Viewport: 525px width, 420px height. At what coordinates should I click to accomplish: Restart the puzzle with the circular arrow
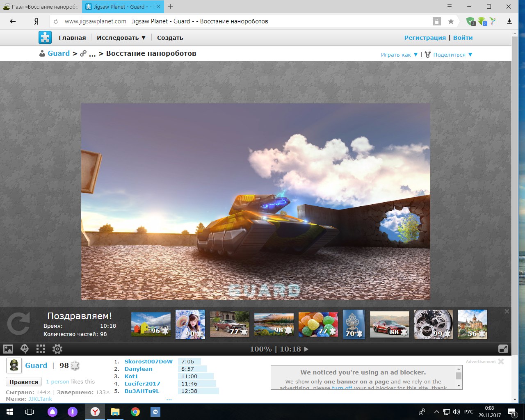click(x=18, y=324)
